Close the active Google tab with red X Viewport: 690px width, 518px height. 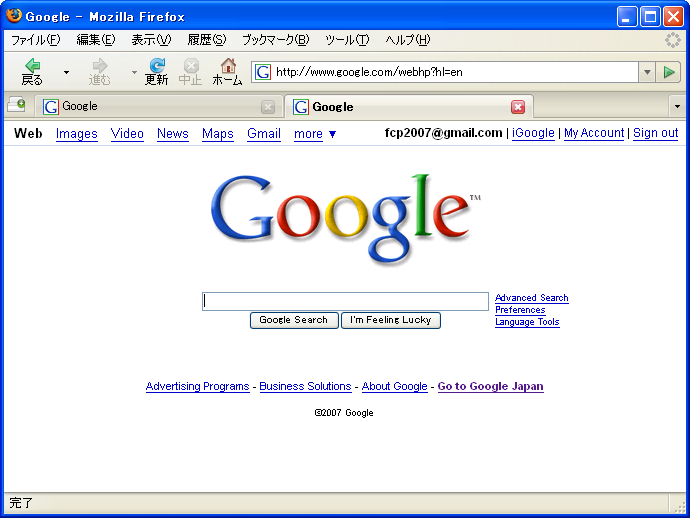click(x=518, y=107)
